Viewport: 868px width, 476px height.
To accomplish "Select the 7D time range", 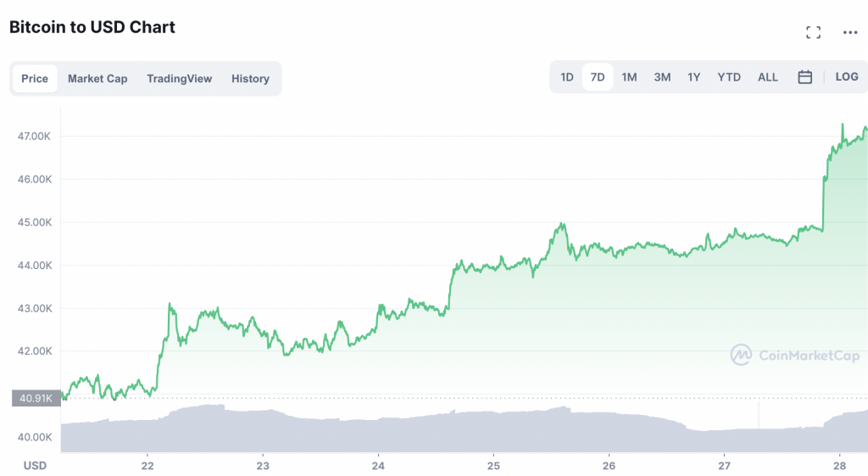I will click(598, 77).
